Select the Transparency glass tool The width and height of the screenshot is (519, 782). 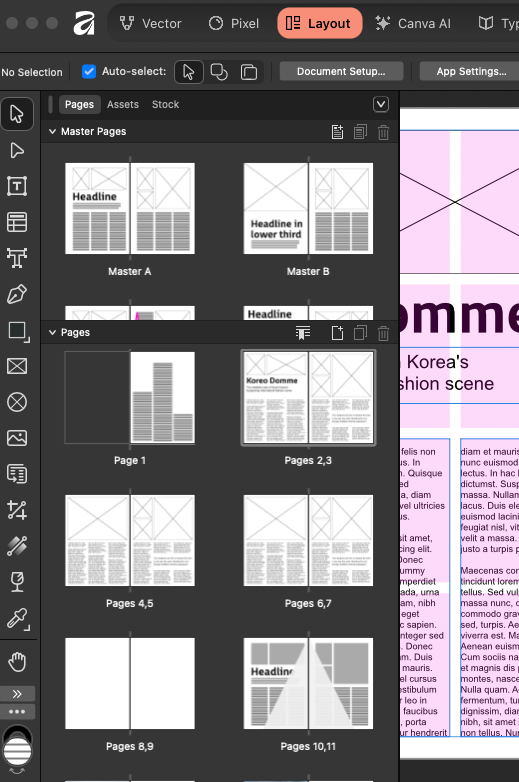pos(17,582)
